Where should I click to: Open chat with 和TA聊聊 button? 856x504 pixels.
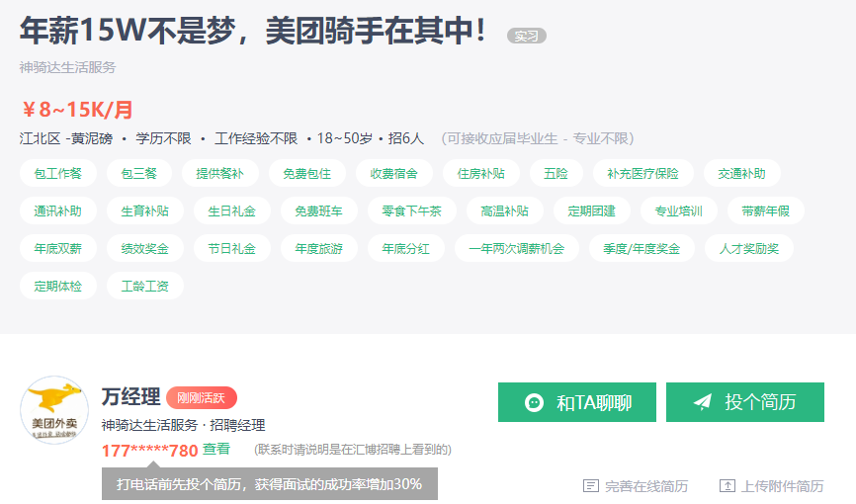577,402
